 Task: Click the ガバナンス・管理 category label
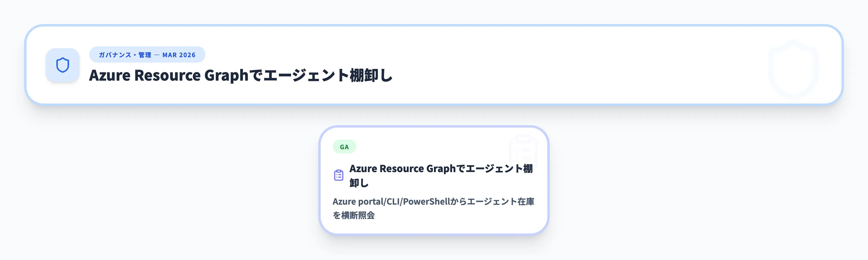[125, 55]
